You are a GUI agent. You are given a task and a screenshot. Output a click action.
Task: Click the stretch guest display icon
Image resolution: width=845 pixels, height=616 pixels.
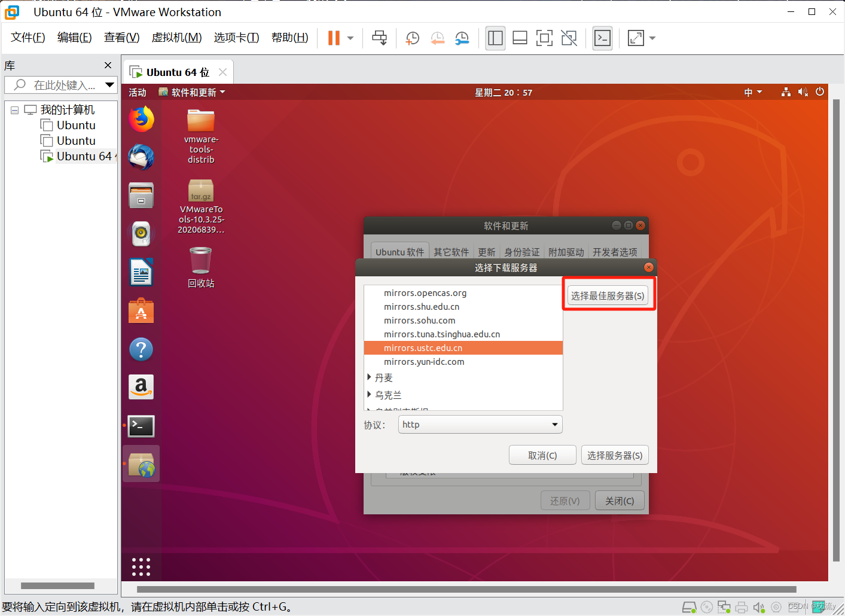tap(636, 38)
